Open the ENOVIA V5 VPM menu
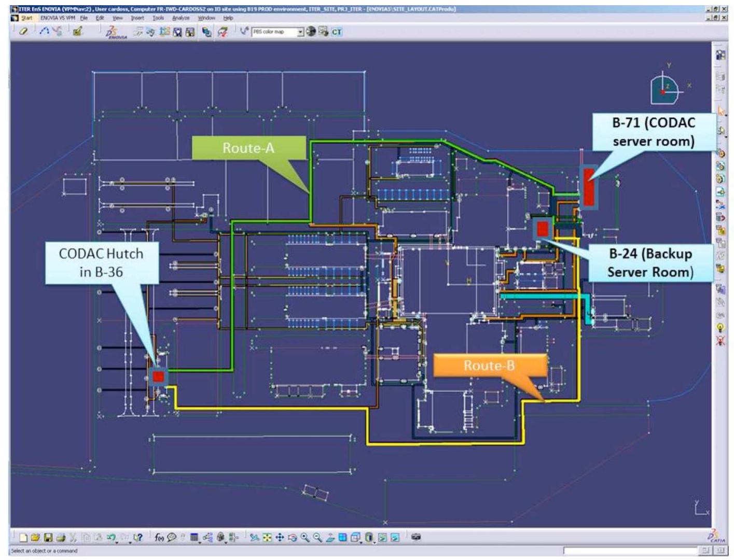The height and width of the screenshot is (560, 734). pos(58,18)
